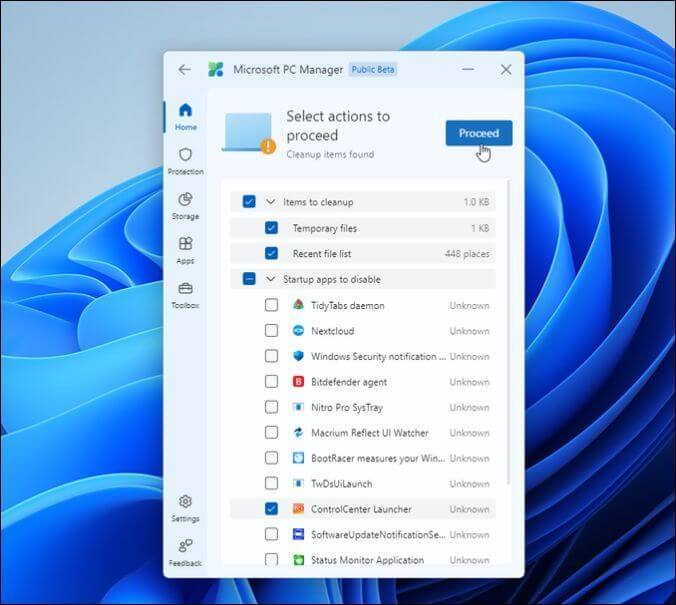676x605 pixels.
Task: Click the Nitro Pro SysTray icon
Action: point(298,407)
